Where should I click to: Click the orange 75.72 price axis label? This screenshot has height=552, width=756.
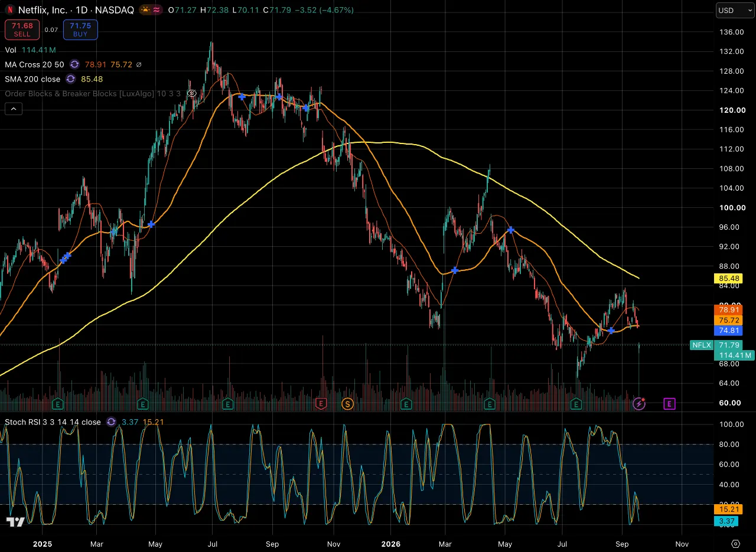click(729, 320)
